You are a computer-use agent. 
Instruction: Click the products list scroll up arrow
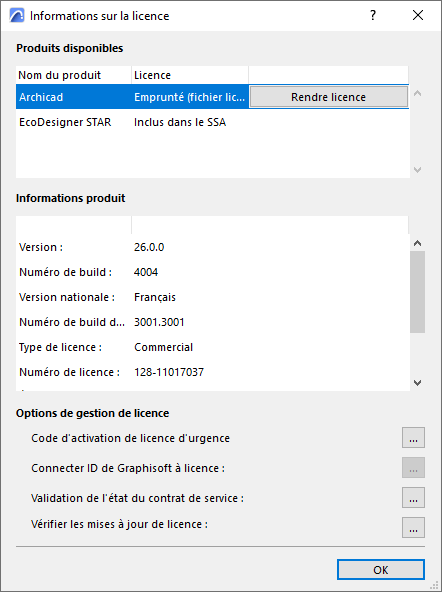pos(417,93)
